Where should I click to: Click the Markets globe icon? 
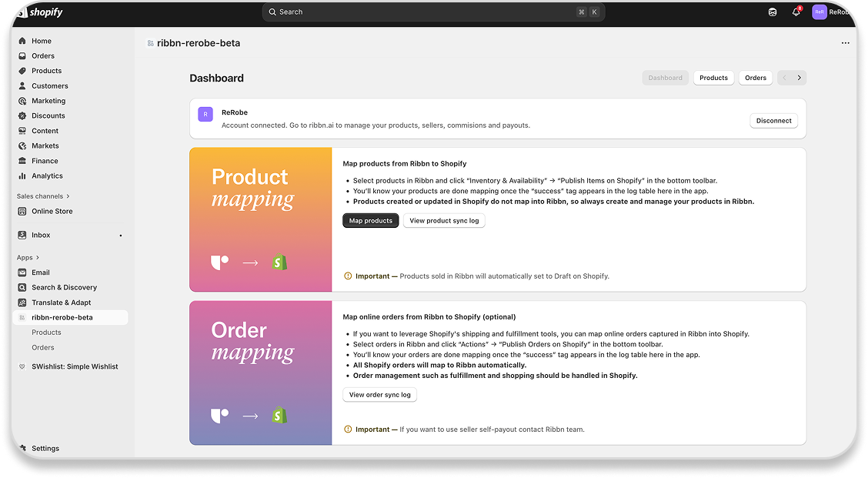tap(22, 145)
